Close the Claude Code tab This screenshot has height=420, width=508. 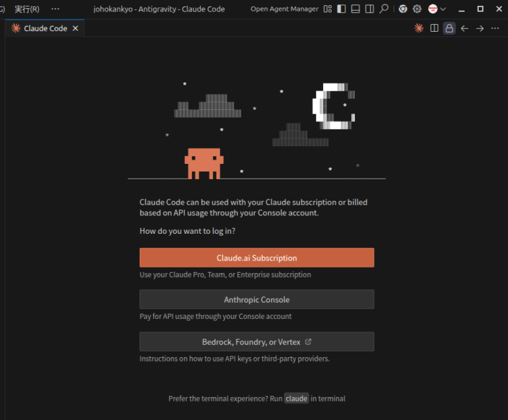coord(76,29)
